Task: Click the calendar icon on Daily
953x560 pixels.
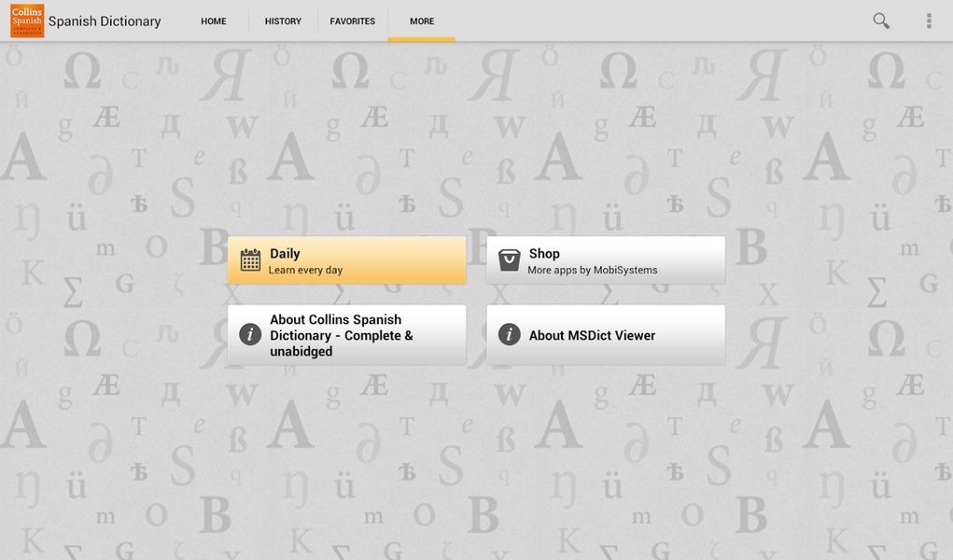Action: pos(250,260)
